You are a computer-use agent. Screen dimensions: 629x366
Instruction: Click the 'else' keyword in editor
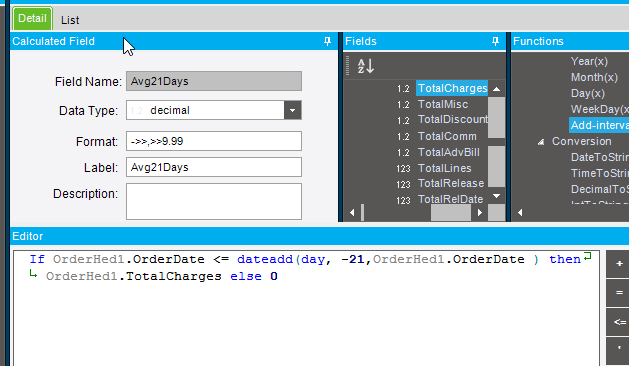246,277
